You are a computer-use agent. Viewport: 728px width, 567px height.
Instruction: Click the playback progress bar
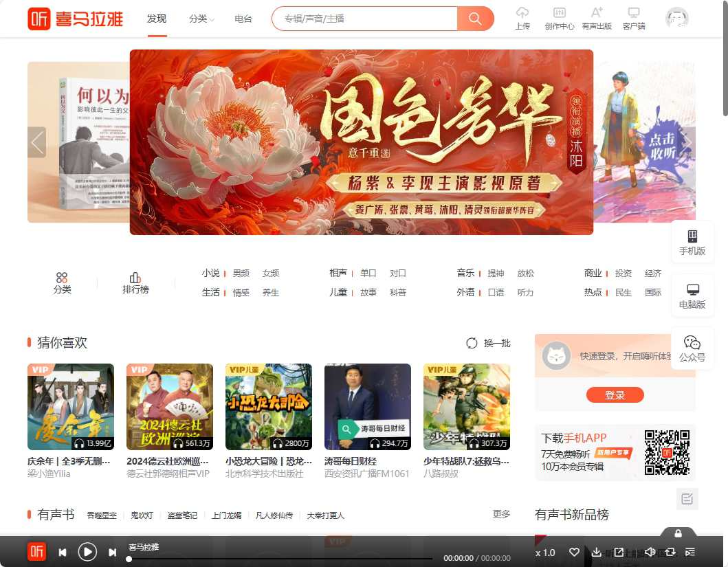tap(280, 559)
